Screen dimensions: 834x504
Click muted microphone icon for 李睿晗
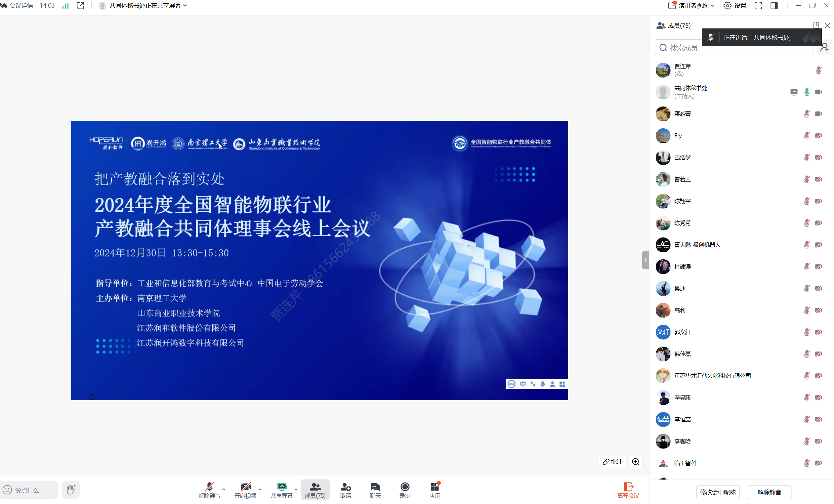(807, 441)
